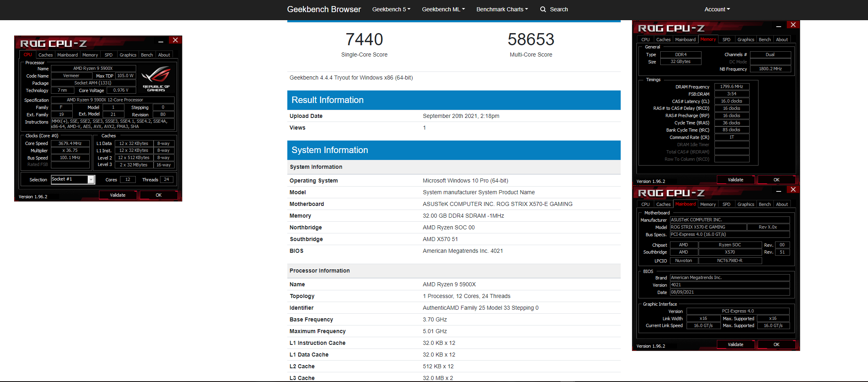Open About tab in left CPU-Z window
868x382 pixels.
tap(164, 55)
